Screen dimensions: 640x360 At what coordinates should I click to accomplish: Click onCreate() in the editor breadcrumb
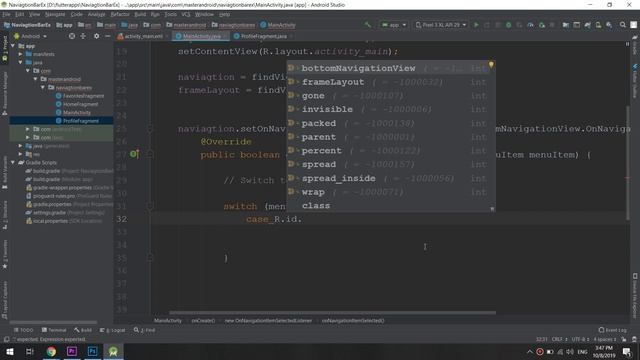(203, 321)
